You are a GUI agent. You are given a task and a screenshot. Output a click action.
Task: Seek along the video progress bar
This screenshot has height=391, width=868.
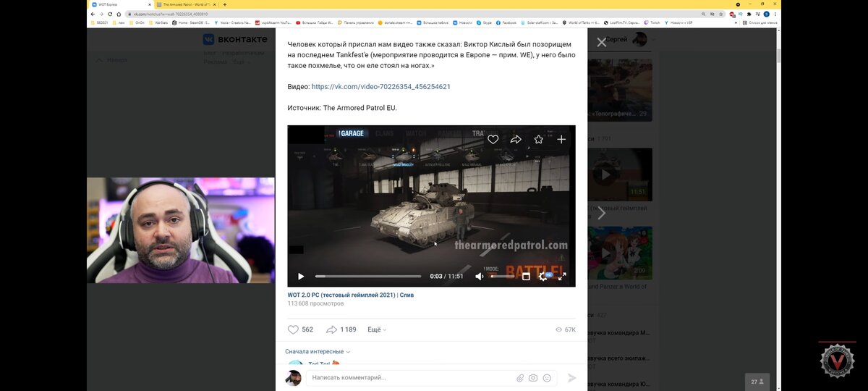pos(368,277)
